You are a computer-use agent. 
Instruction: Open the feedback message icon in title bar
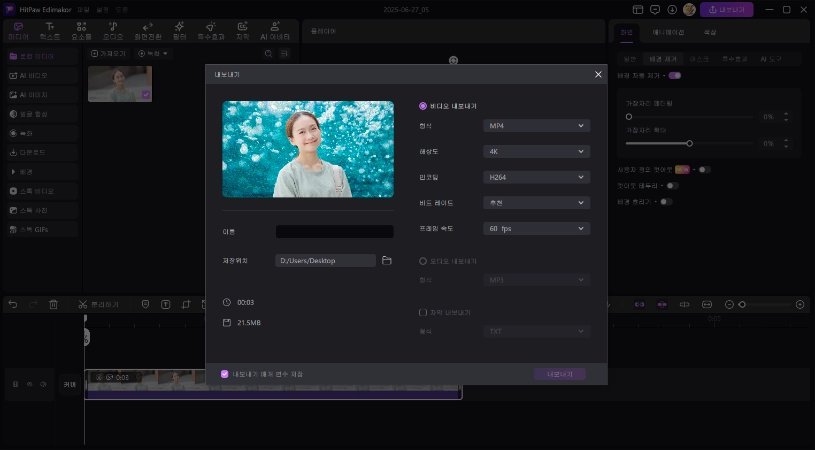point(655,9)
